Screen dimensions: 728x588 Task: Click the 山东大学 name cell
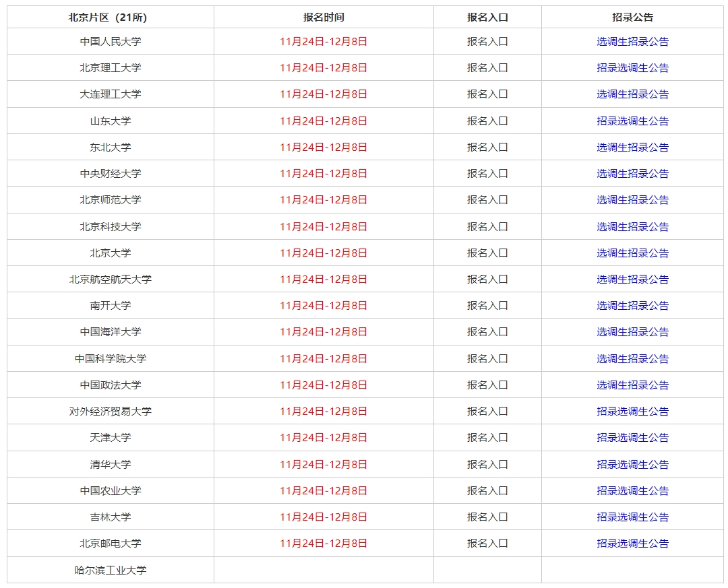[x=111, y=121]
